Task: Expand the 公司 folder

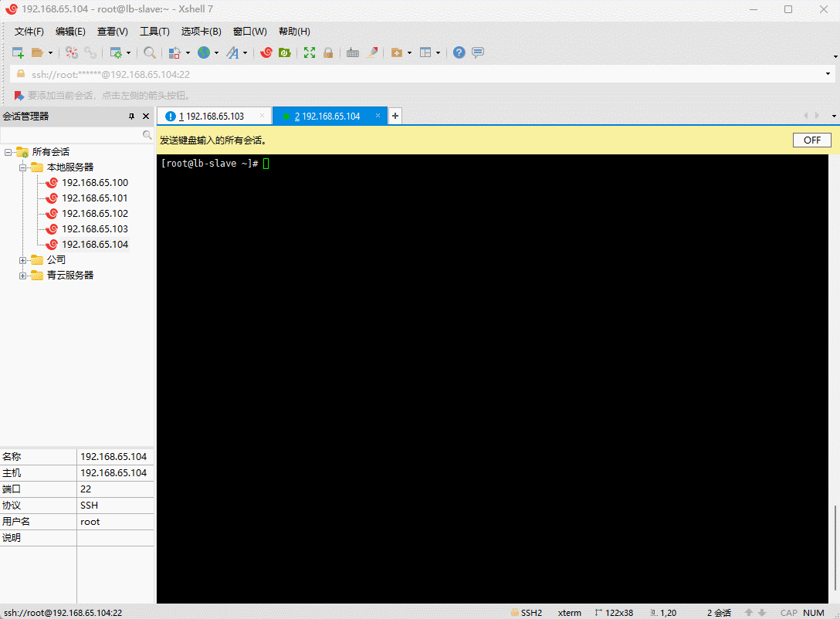Action: 22,260
